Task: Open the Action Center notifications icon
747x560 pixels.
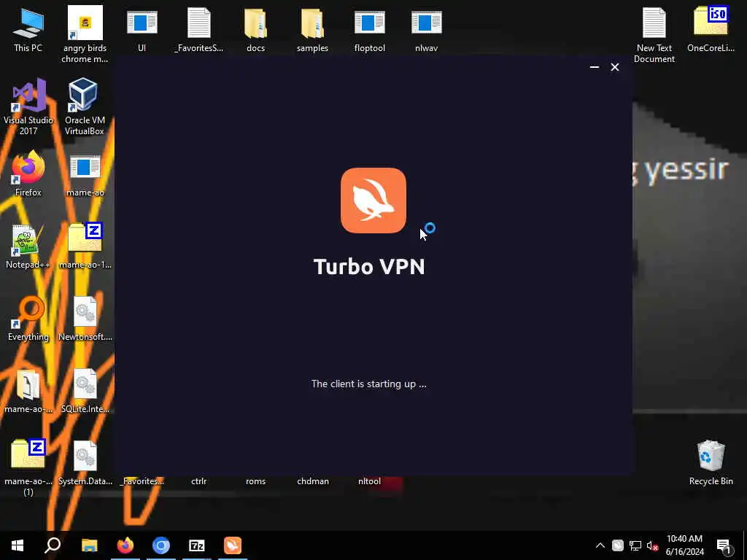Action: (x=724, y=545)
